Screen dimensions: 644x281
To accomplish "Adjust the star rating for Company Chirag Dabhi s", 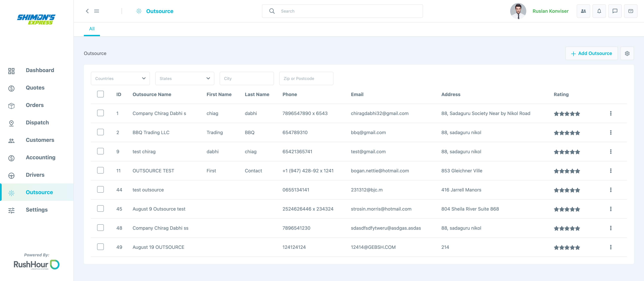I will point(567,114).
